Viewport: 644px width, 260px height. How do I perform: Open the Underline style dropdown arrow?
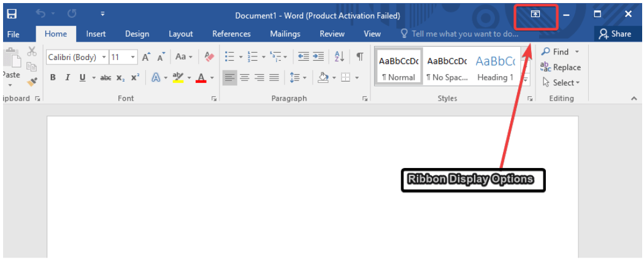[93, 78]
